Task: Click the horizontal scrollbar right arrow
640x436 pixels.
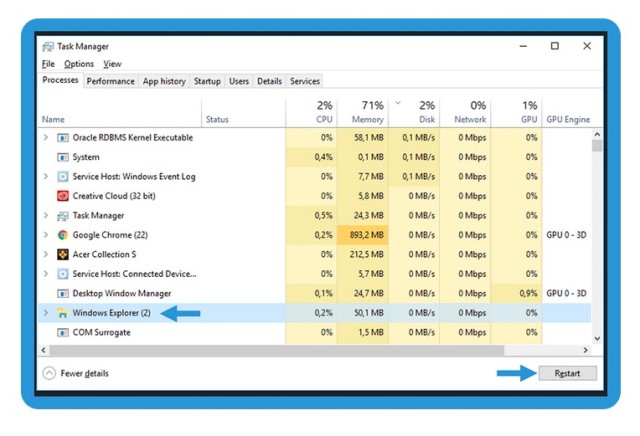Action: click(586, 350)
